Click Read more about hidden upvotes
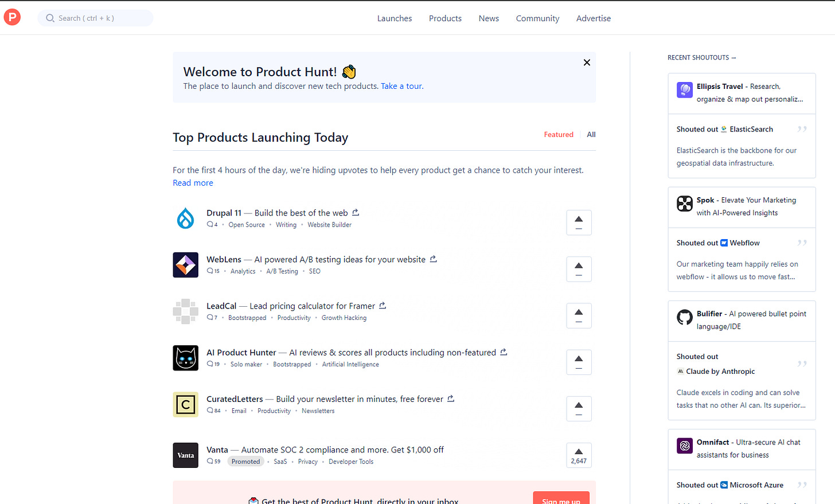 (x=193, y=183)
